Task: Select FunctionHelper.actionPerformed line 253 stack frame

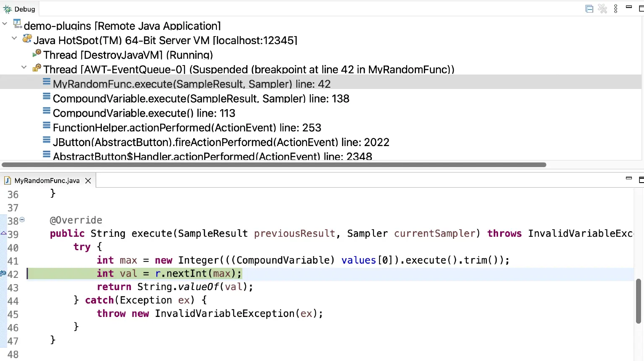Action: click(x=187, y=128)
